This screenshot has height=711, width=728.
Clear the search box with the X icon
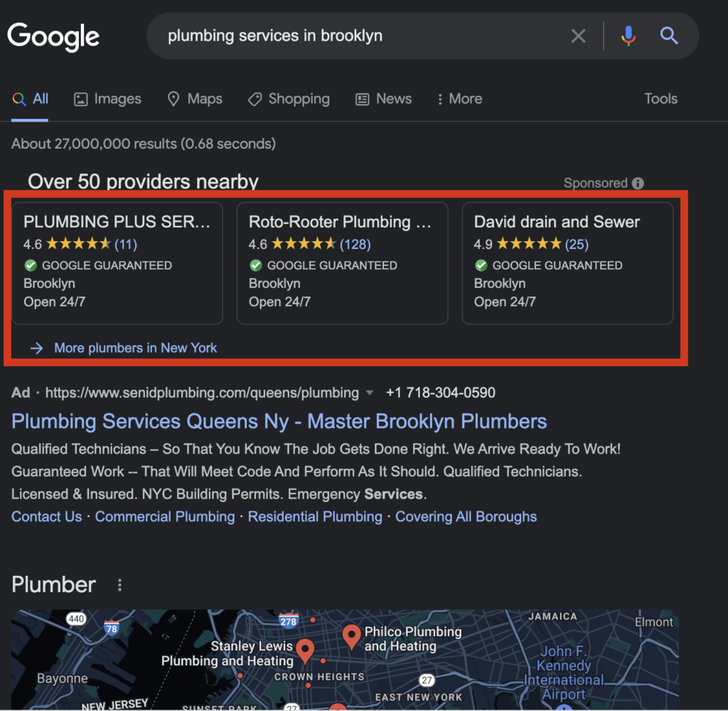578,36
